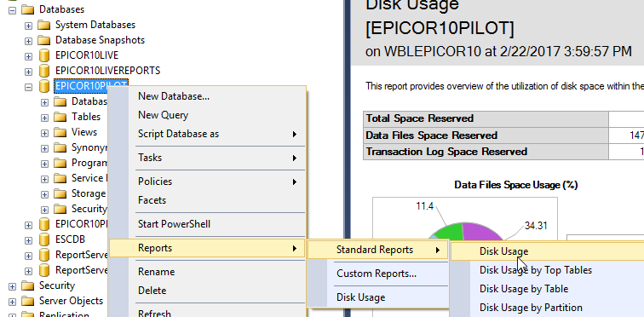Expand the EPICOR10LIVE database node

click(x=28, y=56)
